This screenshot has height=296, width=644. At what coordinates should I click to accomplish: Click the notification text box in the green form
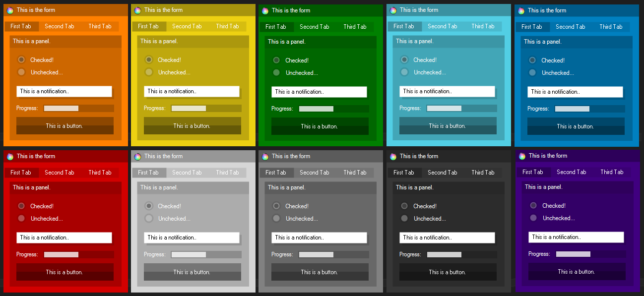click(x=319, y=92)
